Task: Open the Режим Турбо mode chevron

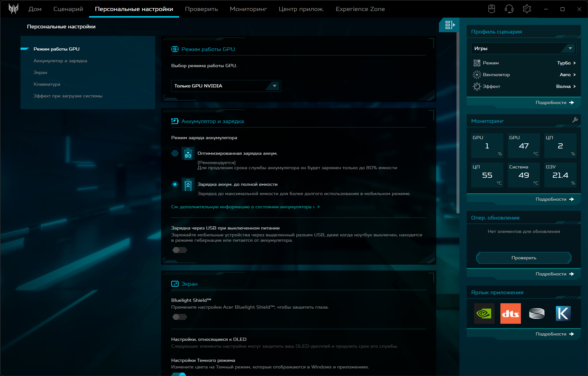Action: tap(574, 63)
